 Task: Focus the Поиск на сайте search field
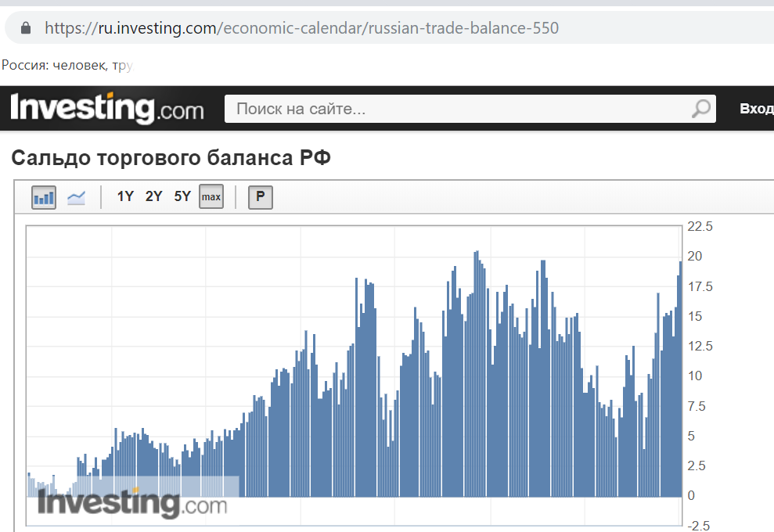point(454,109)
